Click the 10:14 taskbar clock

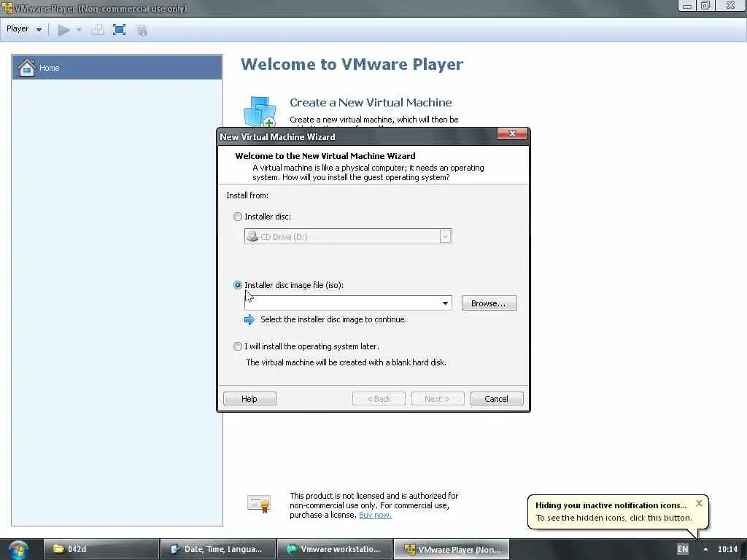727,549
